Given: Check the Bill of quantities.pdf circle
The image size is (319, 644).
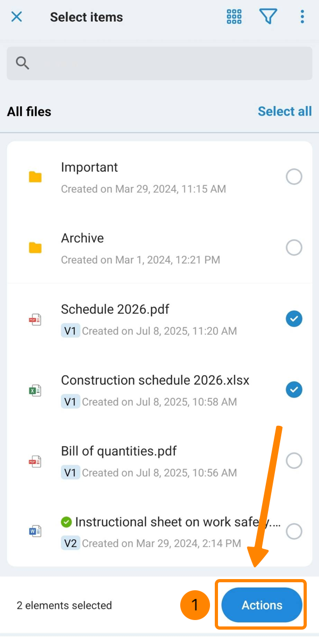Looking at the screenshot, I should click(294, 460).
